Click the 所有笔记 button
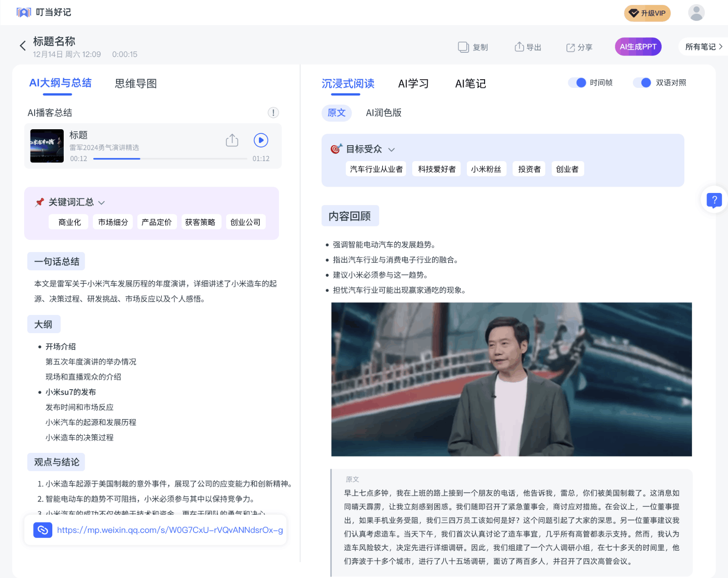Screen dimensions: 728x578 tap(703, 46)
